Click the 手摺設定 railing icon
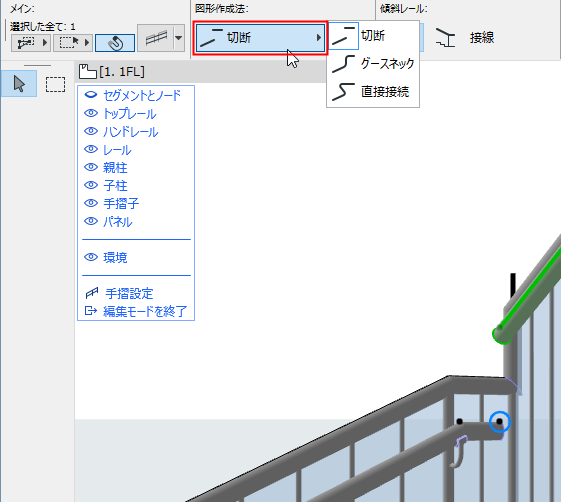This screenshot has height=502, width=561. pos(92,293)
